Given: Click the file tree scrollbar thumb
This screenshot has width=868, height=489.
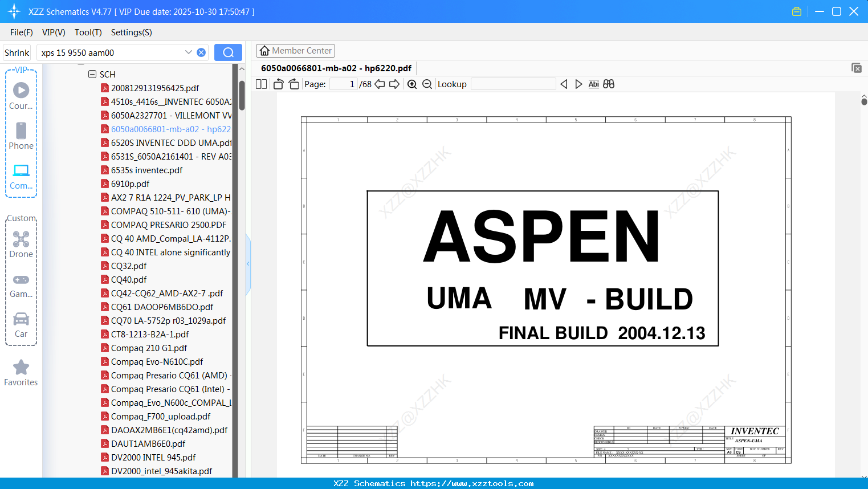Looking at the screenshot, I should click(242, 95).
